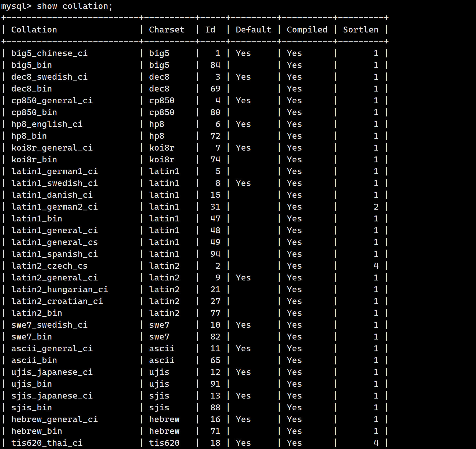Click Sortlen value 4 in latin2_czech_cs row

click(x=376, y=266)
